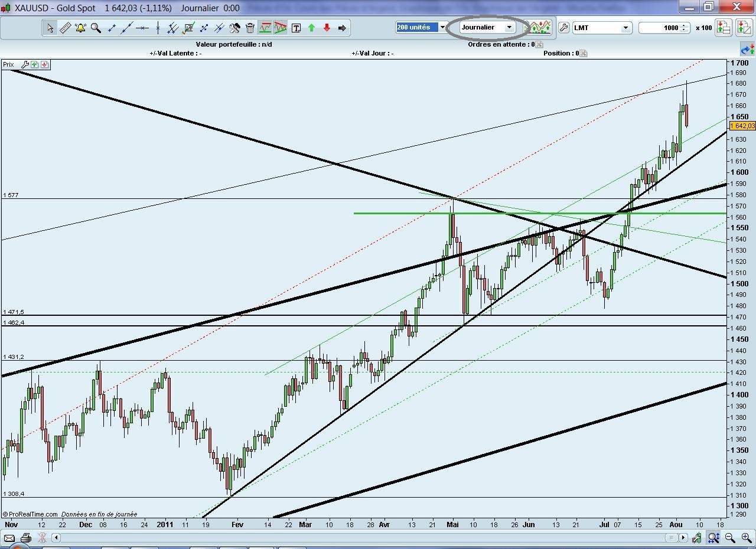Activate the magnifying glass zoom tool
This screenshot has width=756, height=549.
pos(96,28)
